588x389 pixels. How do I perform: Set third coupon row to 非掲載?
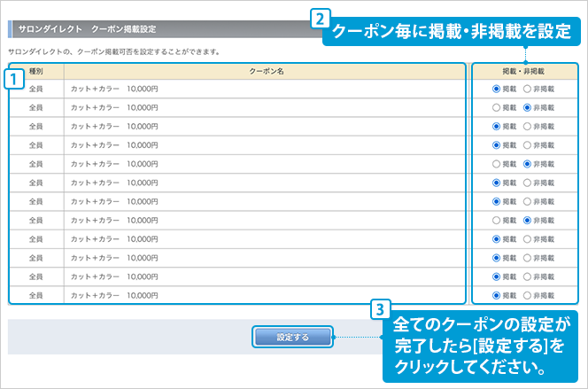[528, 127]
